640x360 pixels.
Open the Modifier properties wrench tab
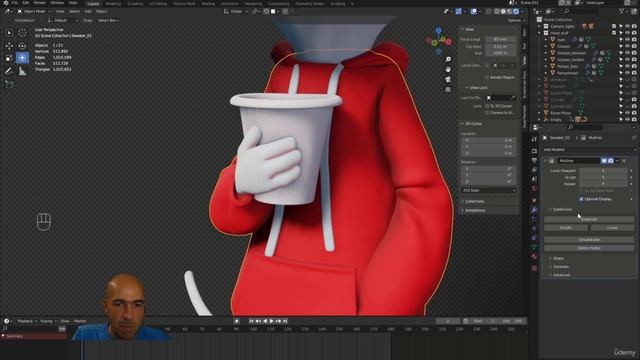click(534, 209)
